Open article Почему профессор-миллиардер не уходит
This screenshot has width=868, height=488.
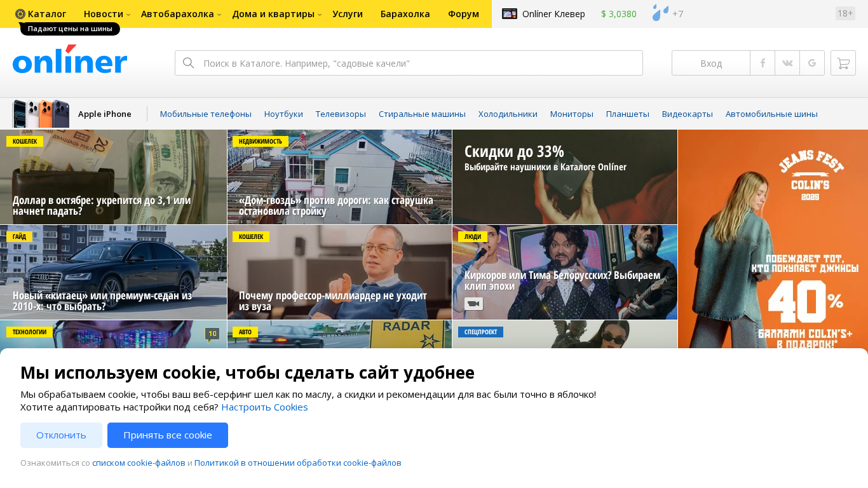coord(339,272)
